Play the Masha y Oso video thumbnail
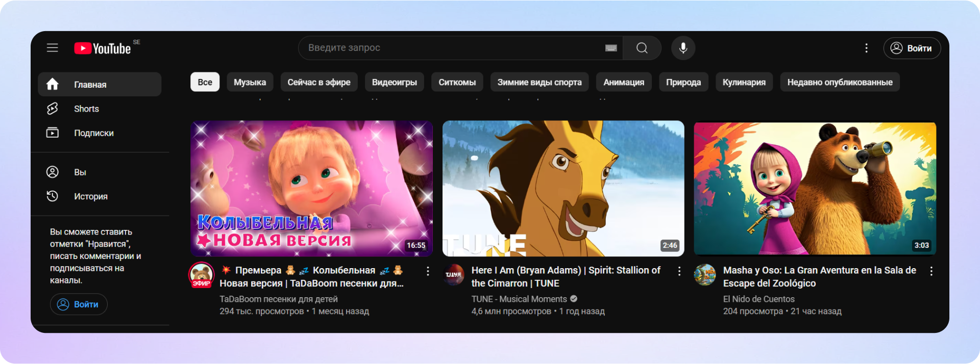Viewport: 980px width, 364px height. [x=815, y=188]
